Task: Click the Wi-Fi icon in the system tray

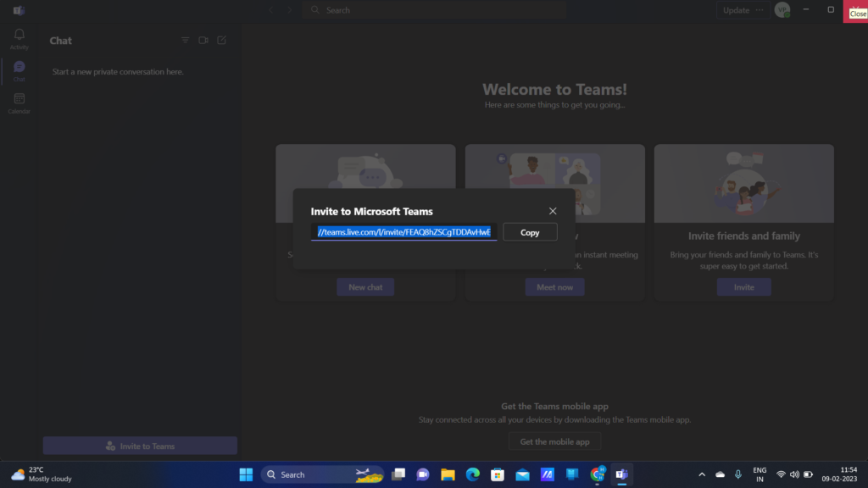Action: pyautogui.click(x=781, y=474)
